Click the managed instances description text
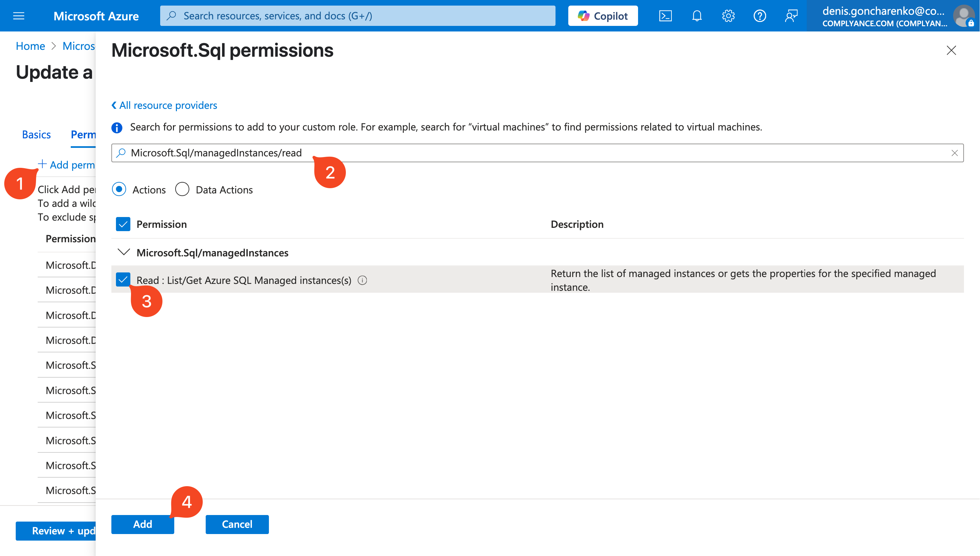Screen dimensions: 980x556 point(743,280)
